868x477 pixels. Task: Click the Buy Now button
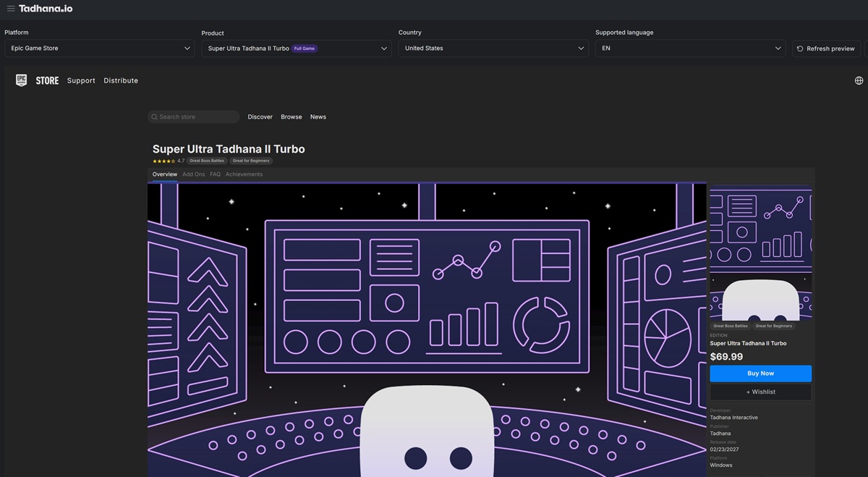[x=761, y=373]
